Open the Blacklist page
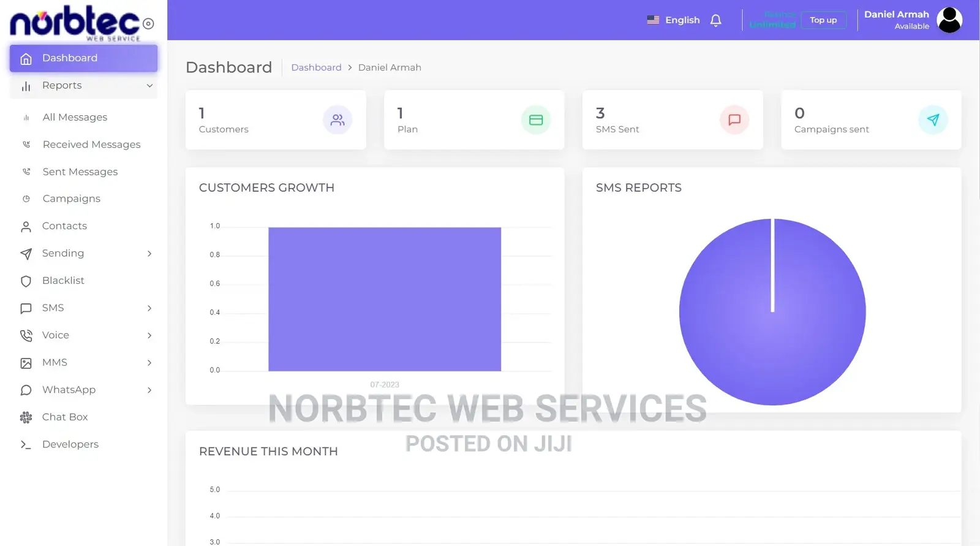This screenshot has height=546, width=980. coord(63,281)
